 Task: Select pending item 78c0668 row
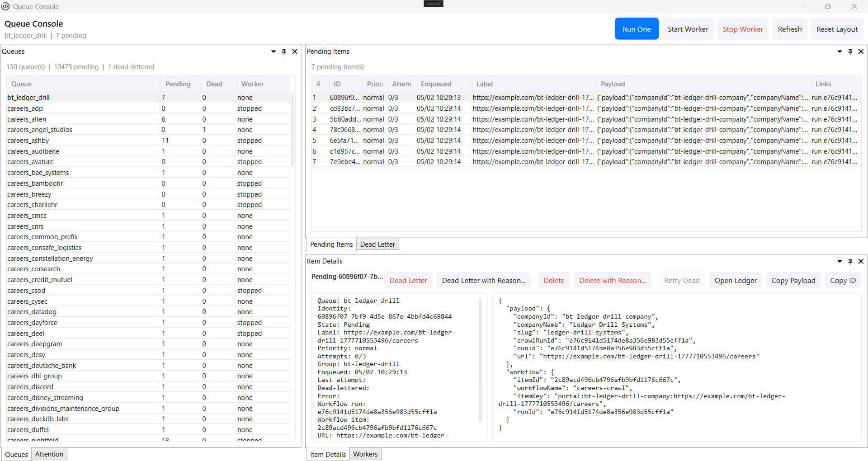pyautogui.click(x=586, y=130)
